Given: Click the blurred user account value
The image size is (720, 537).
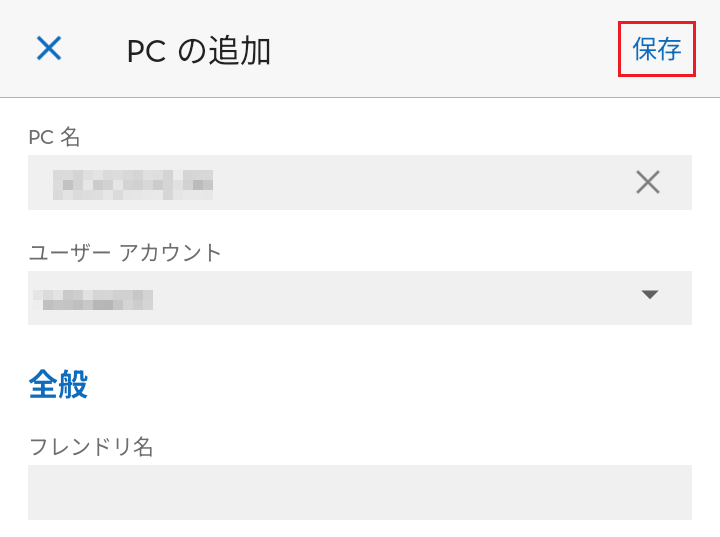Looking at the screenshot, I should pos(92,298).
